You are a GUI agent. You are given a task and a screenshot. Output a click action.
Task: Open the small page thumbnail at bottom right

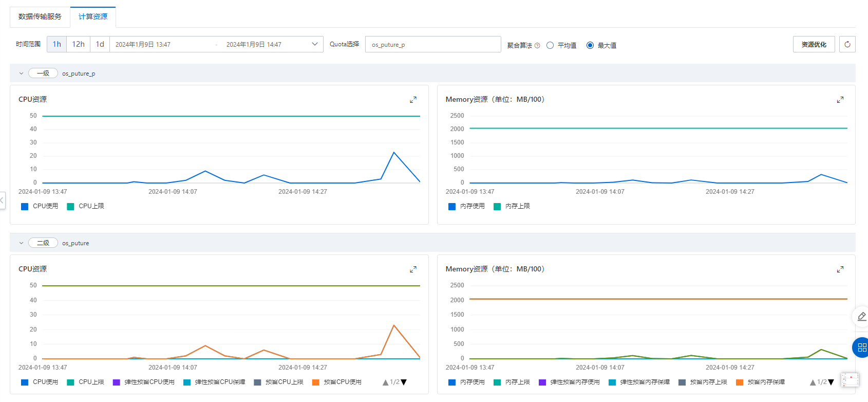(x=850, y=380)
